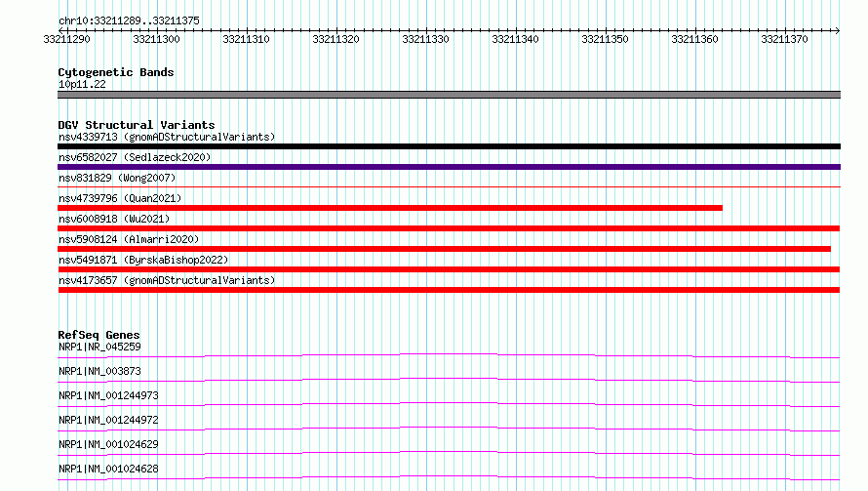Image resolution: width=868 pixels, height=491 pixels.
Task: Click the red nsv4173657 variant bar
Action: tap(449, 290)
